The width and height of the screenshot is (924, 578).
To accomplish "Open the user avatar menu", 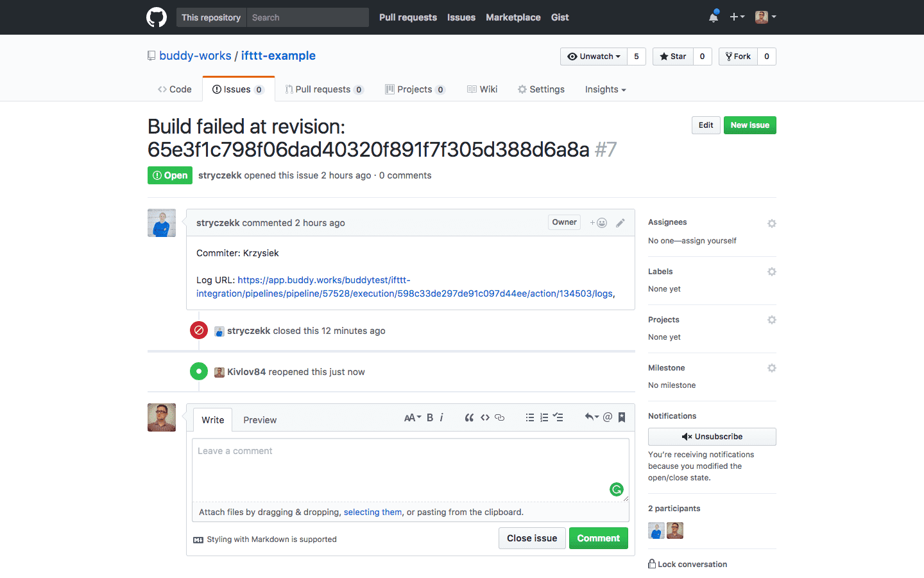I will click(x=766, y=17).
